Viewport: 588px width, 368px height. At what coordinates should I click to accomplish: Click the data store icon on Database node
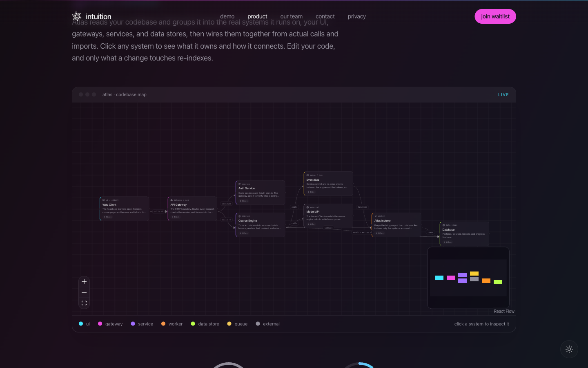coord(443,225)
